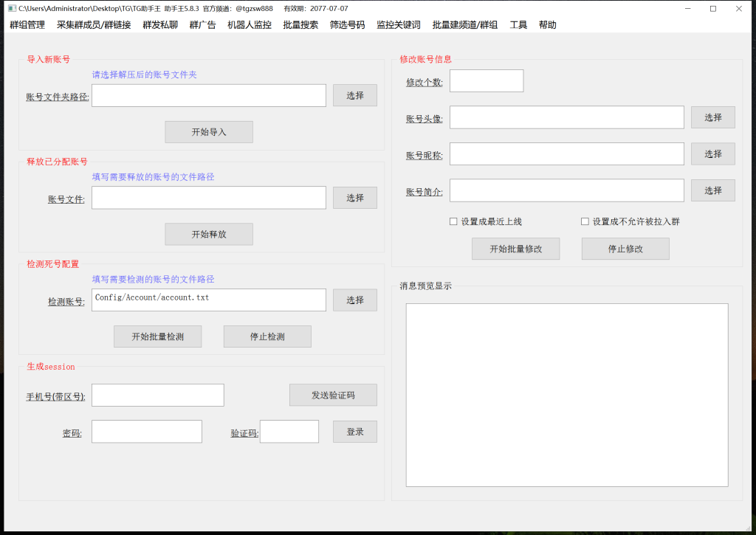The height and width of the screenshot is (535, 756).
Task: Click the 登录 button
Action: (355, 432)
